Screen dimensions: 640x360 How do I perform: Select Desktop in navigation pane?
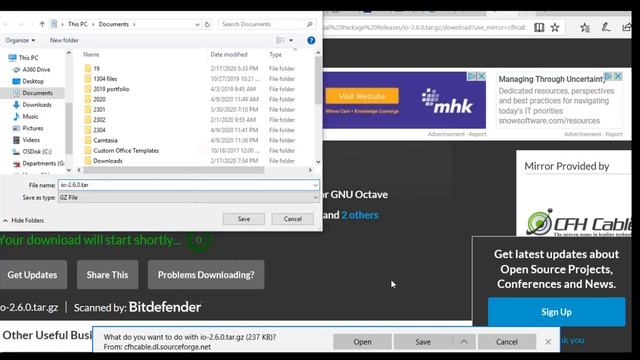[x=33, y=82]
